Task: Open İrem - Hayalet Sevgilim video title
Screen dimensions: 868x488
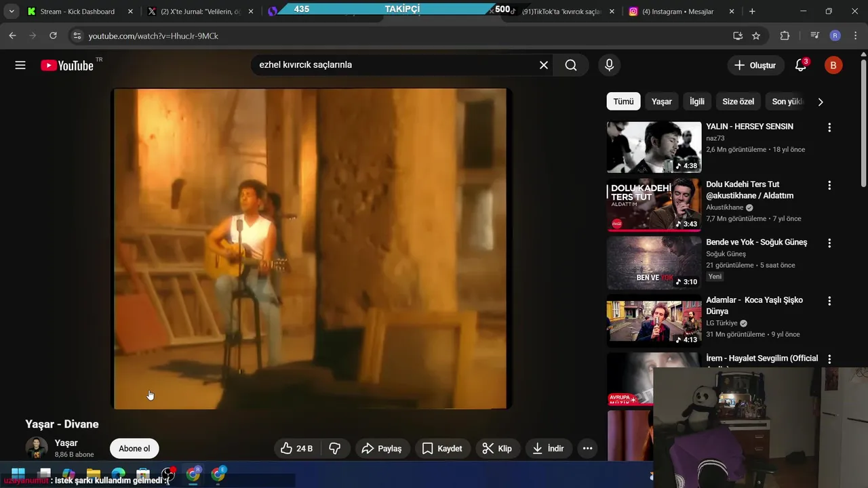Action: (x=762, y=358)
